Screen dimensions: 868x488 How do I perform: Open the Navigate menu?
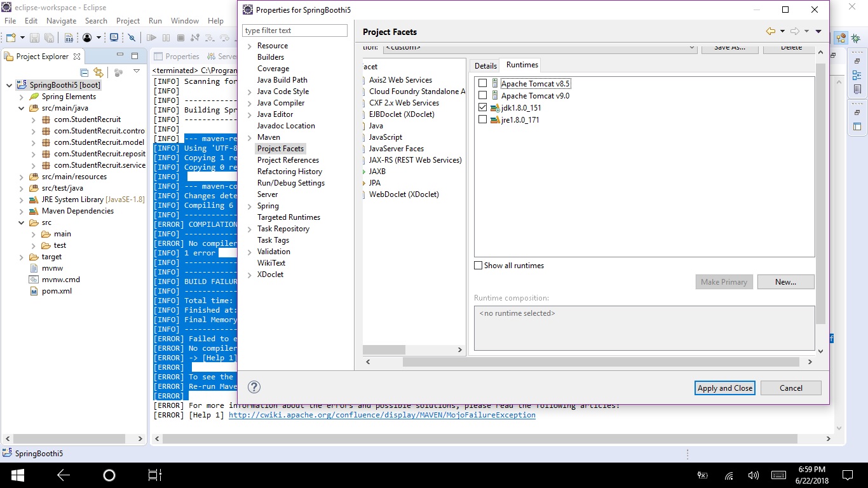click(x=61, y=21)
